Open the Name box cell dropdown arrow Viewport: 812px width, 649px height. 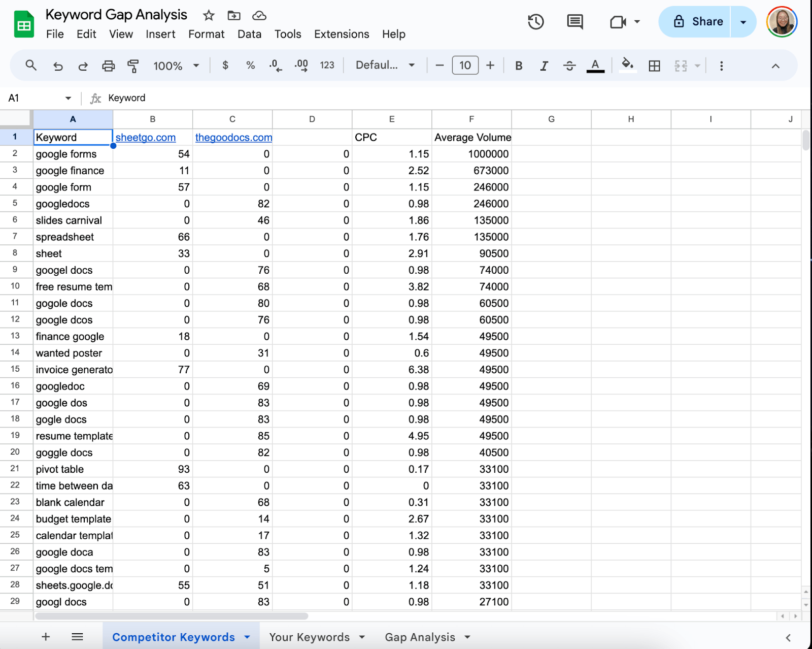[68, 98]
